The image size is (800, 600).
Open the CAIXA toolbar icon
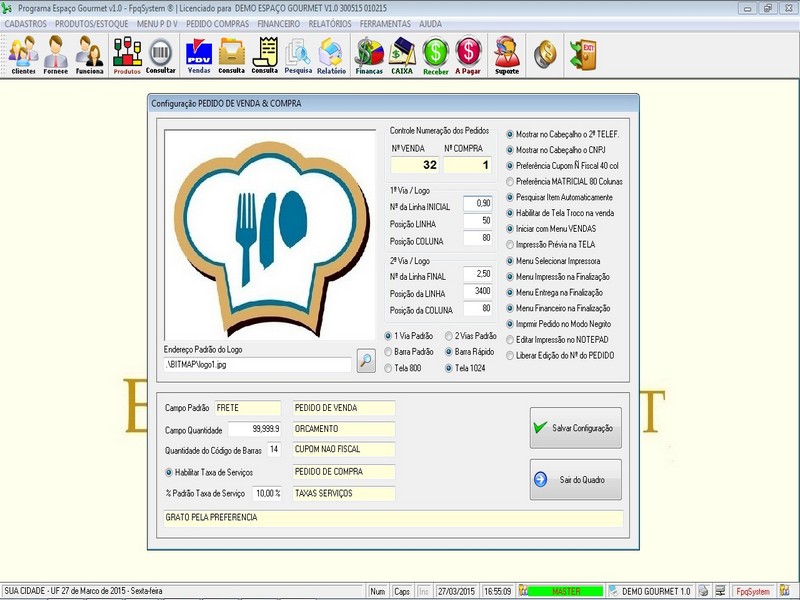[x=402, y=55]
